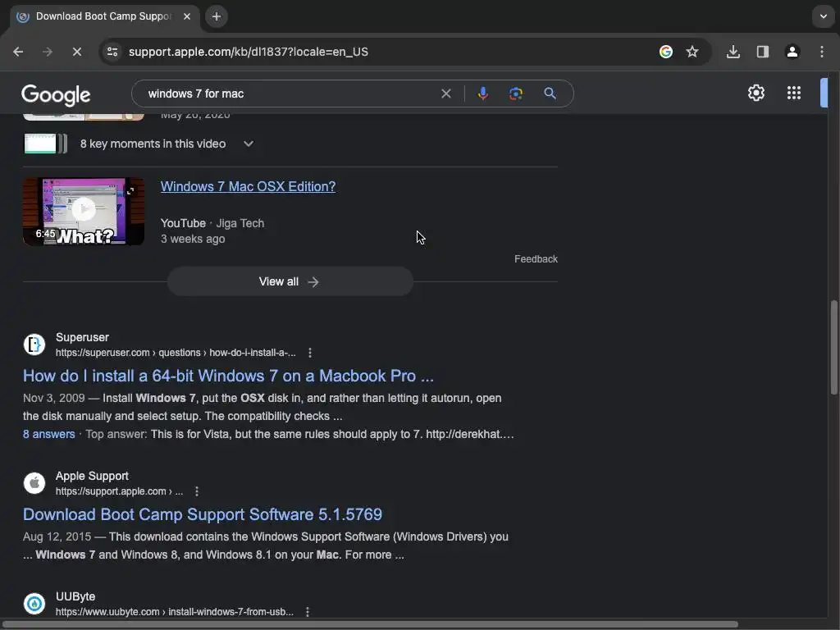The image size is (840, 630).
Task: Open How do I install 64-bit Windows 7 result
Action: 228,376
